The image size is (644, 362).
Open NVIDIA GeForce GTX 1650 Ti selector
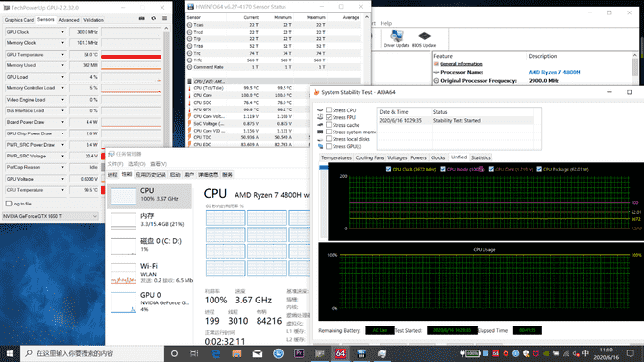point(50,216)
